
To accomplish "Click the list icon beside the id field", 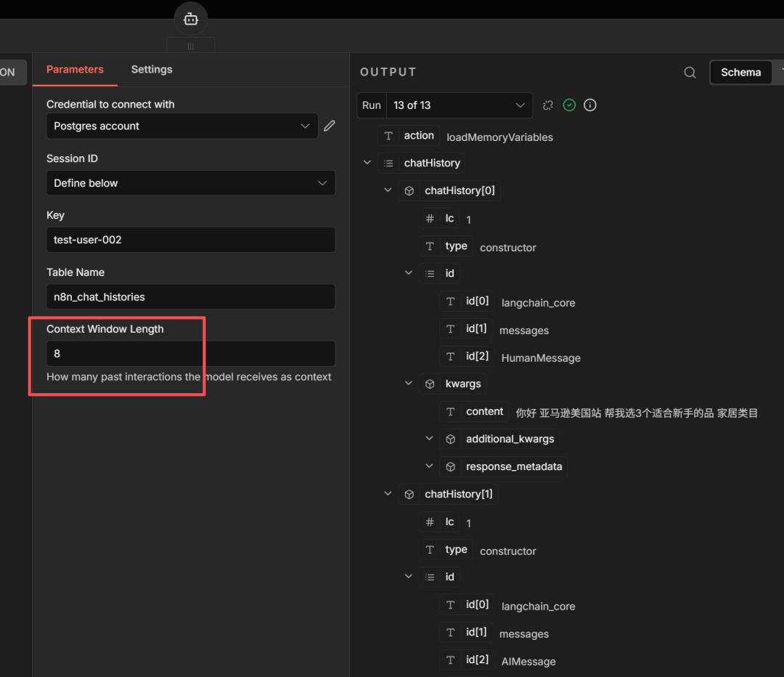I will click(428, 273).
